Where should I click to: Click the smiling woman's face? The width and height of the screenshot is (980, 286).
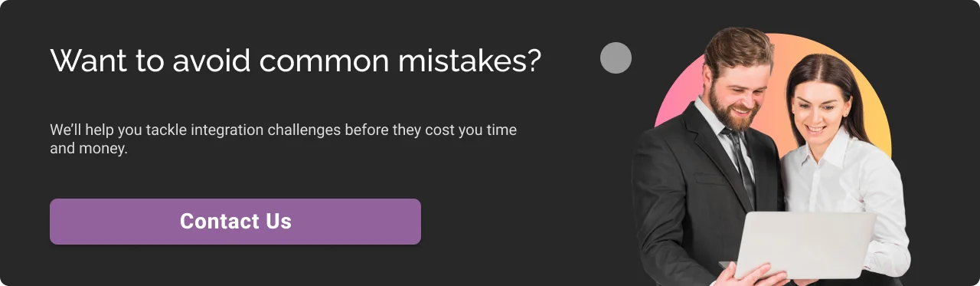817,110
